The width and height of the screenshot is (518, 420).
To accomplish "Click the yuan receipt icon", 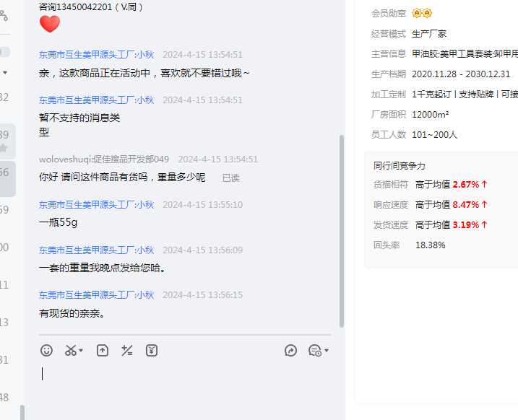I will click(152, 351).
